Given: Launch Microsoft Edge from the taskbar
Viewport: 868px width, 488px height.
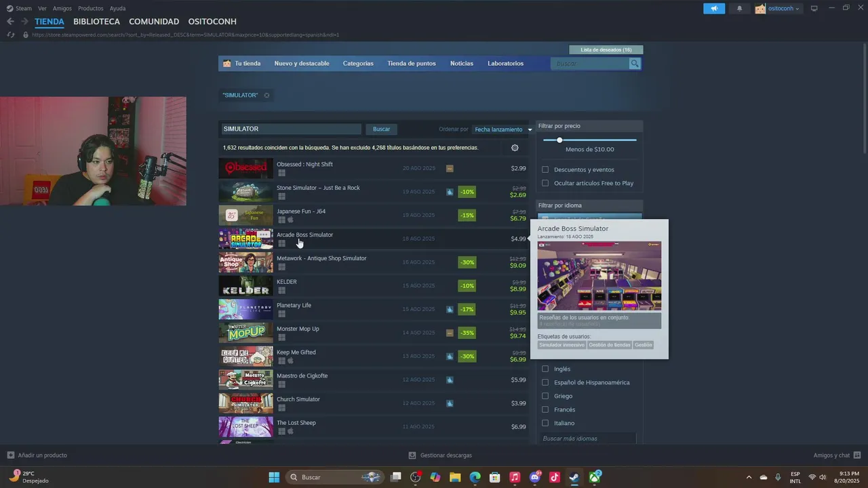Looking at the screenshot, I should tap(475, 477).
